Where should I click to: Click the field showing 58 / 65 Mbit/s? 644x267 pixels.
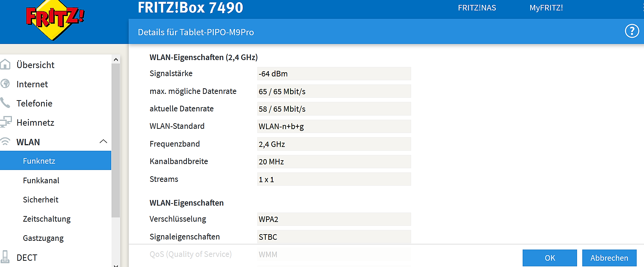pyautogui.click(x=334, y=109)
